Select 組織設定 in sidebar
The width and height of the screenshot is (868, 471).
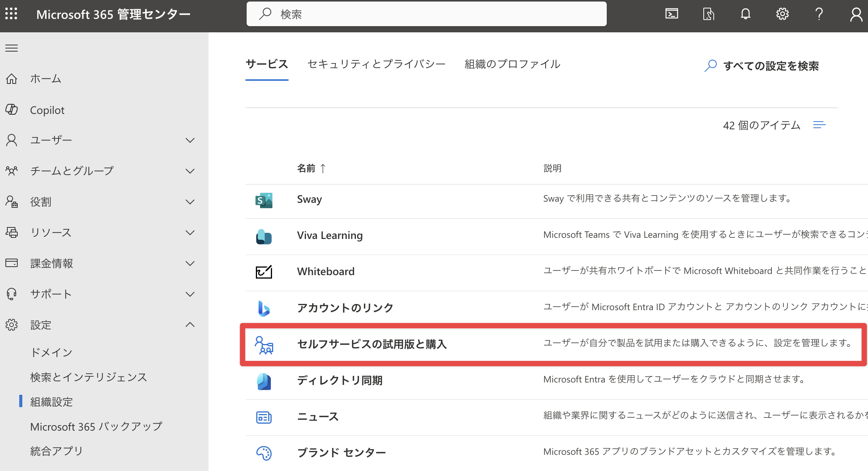click(x=52, y=402)
